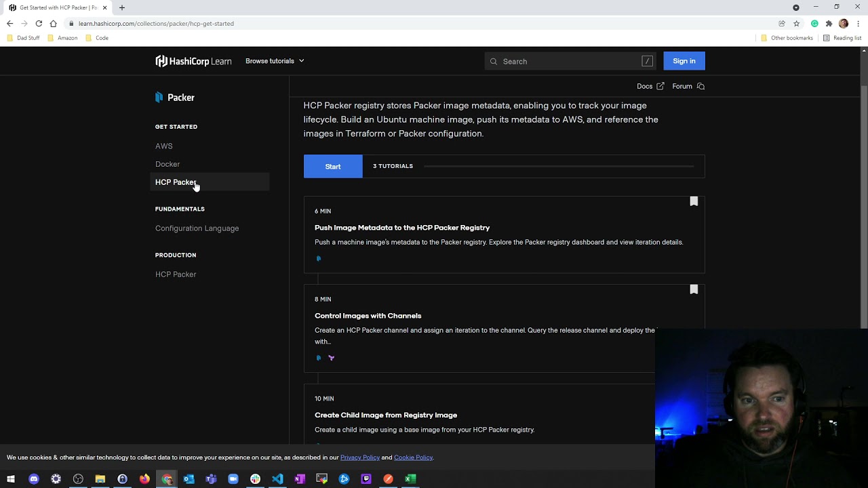This screenshot has height=488, width=868.
Task: Bookmark this page with the star icon
Action: (797, 24)
